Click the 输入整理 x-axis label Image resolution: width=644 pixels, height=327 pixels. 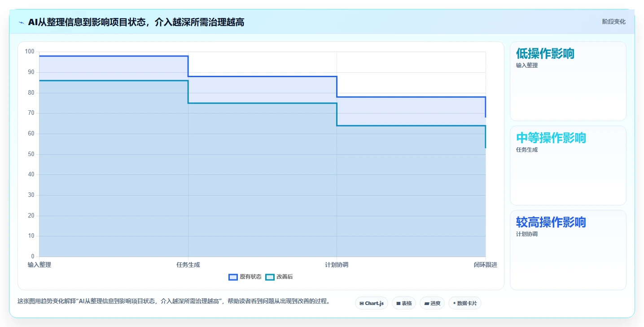click(39, 265)
